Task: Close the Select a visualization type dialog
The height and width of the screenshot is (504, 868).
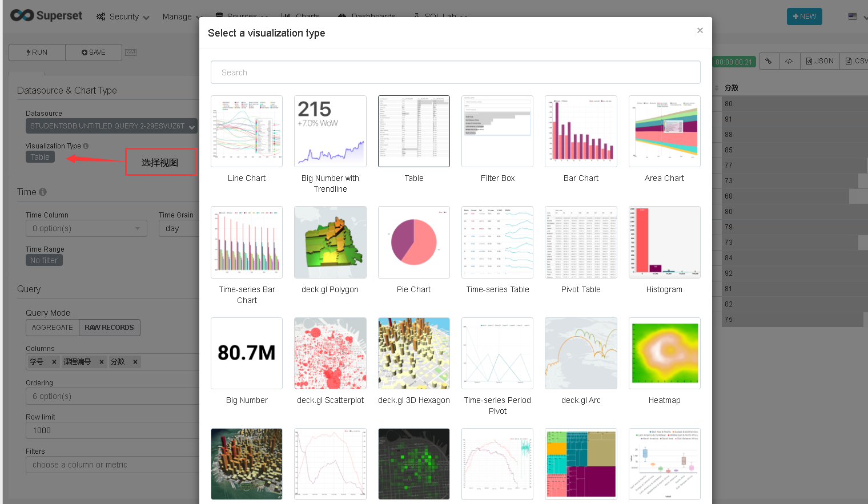Action: tap(700, 30)
